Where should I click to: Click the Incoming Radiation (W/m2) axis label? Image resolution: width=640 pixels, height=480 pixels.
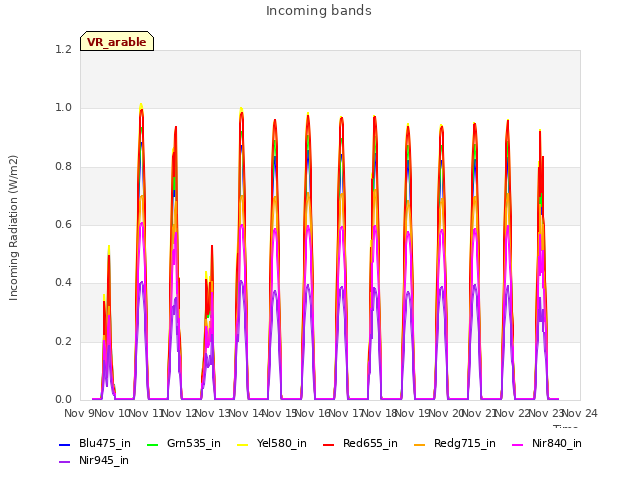coord(13,228)
